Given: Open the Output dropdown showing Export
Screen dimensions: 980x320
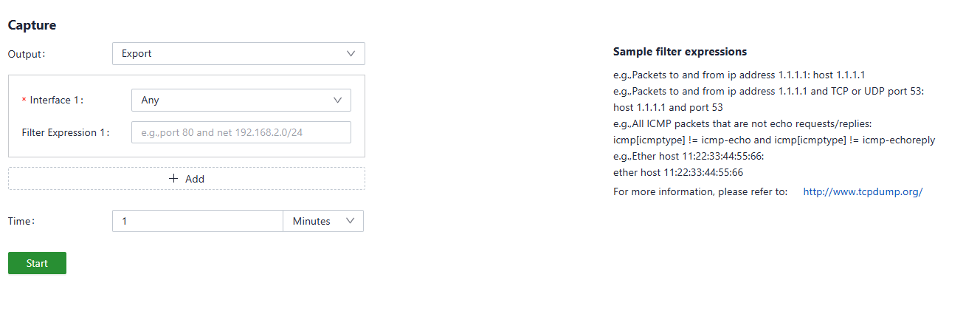Looking at the screenshot, I should 238,54.
